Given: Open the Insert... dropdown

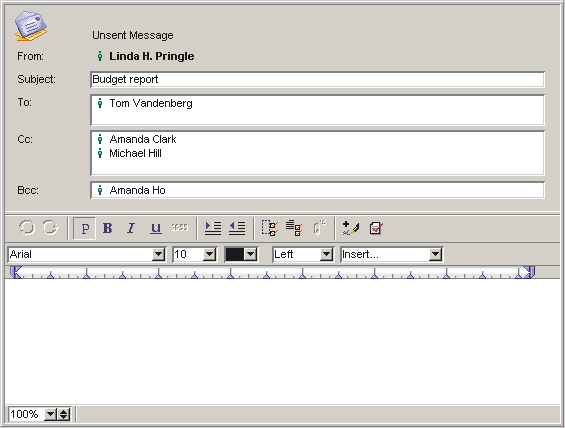Looking at the screenshot, I should 392,254.
